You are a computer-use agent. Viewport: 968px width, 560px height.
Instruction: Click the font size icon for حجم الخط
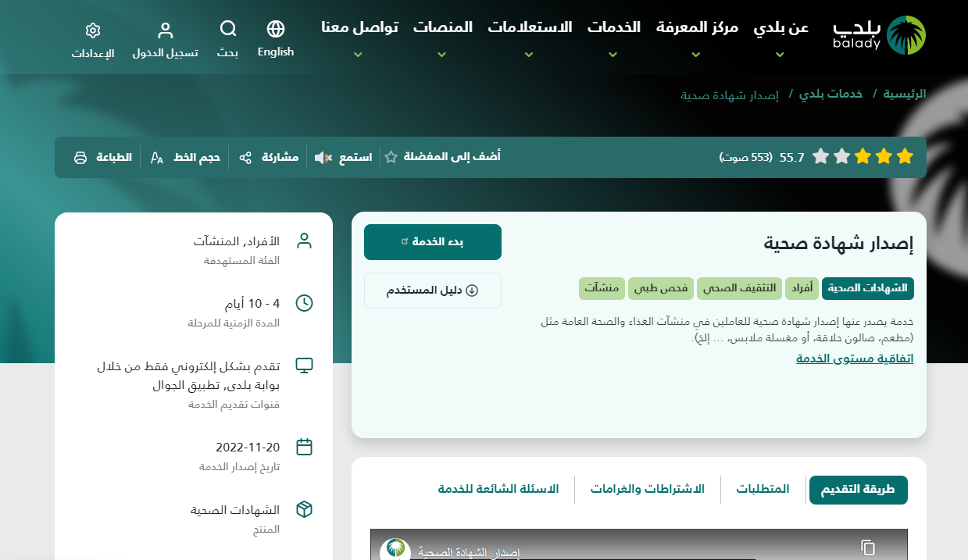coord(157,158)
